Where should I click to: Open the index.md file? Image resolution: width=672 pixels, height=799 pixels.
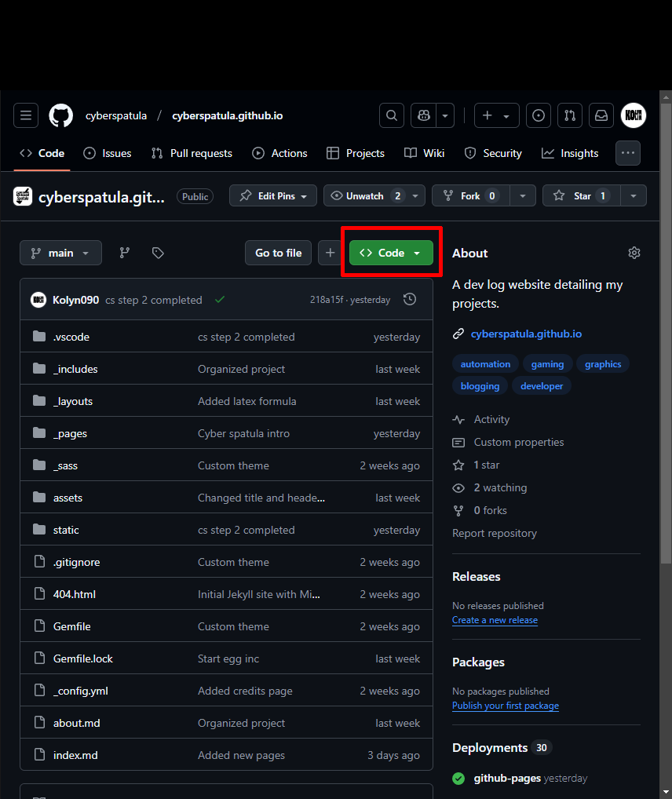(75, 755)
